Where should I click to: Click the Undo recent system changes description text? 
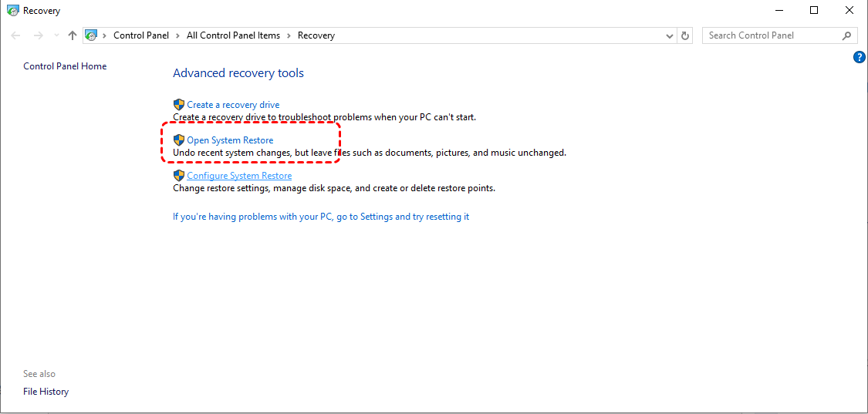click(370, 153)
